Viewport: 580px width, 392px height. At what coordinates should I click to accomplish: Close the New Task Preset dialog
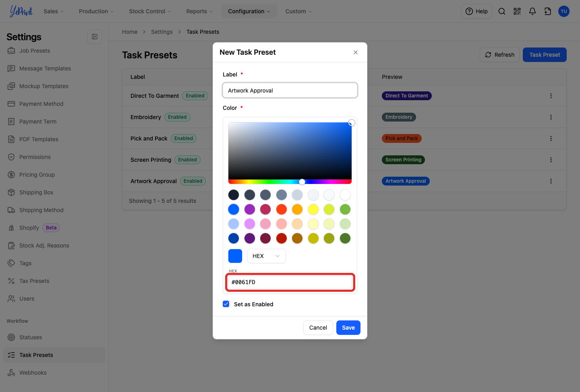[x=356, y=52]
